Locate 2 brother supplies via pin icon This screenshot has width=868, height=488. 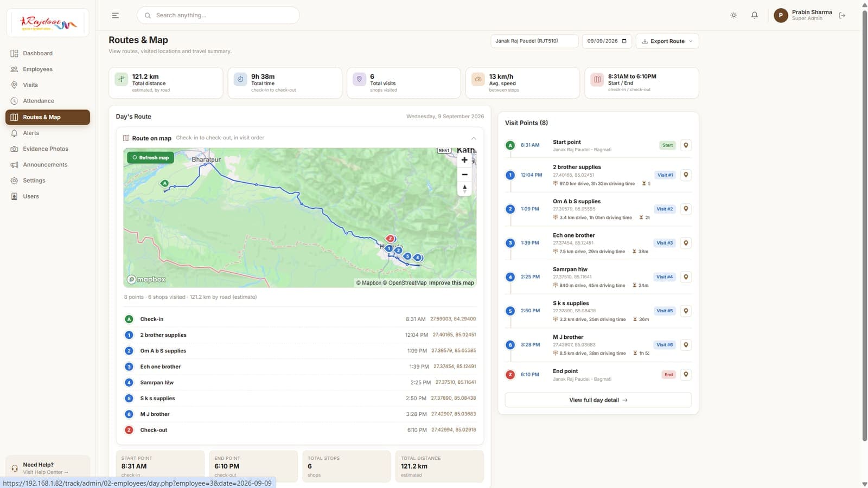(686, 175)
